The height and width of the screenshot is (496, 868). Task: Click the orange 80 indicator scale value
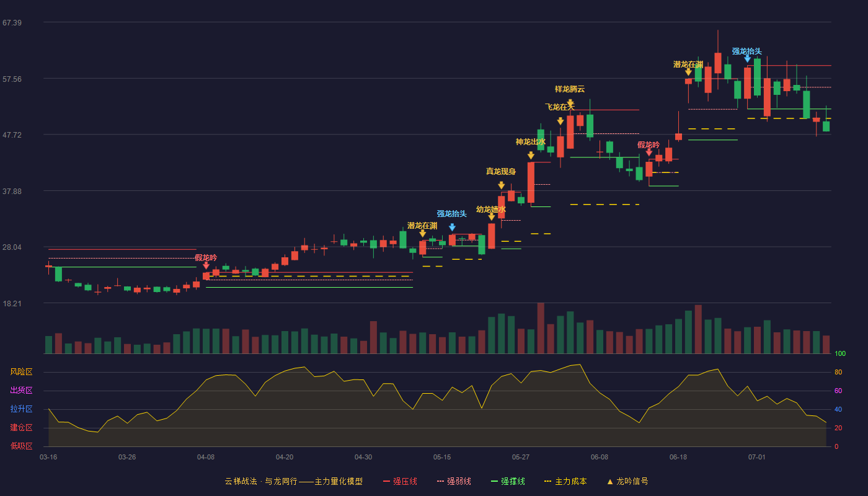coord(838,372)
